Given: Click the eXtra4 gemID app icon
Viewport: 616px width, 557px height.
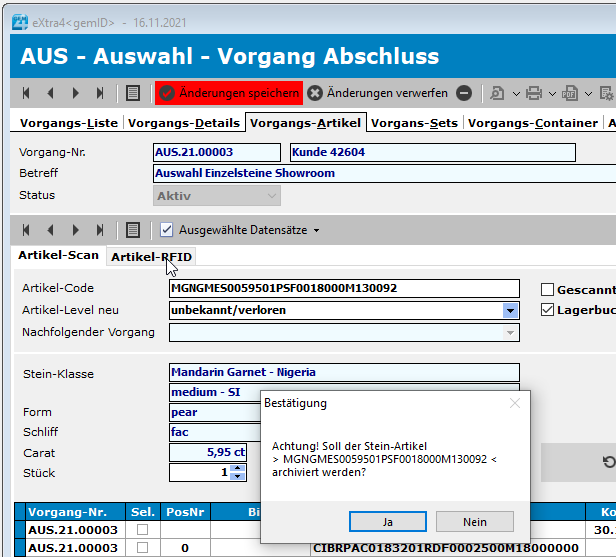Looking at the screenshot, I should [x=20, y=22].
